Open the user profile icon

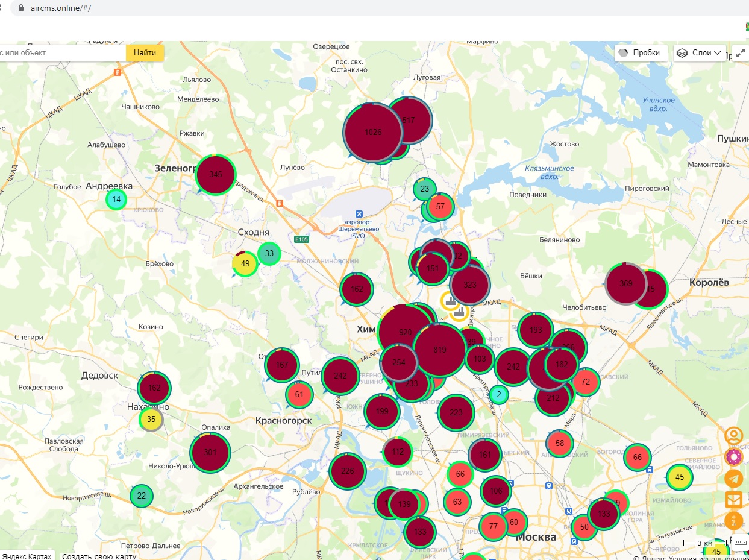click(733, 435)
